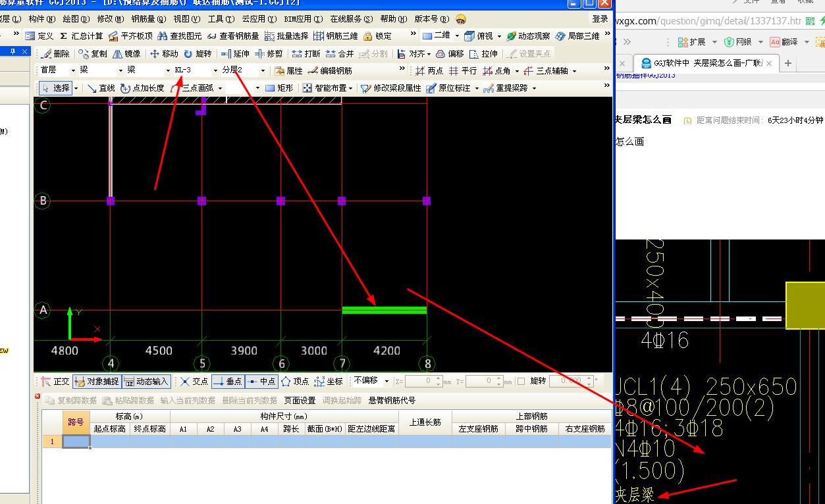Check the 旋转 rotate checkbox
The width and height of the screenshot is (825, 504).
click(521, 381)
